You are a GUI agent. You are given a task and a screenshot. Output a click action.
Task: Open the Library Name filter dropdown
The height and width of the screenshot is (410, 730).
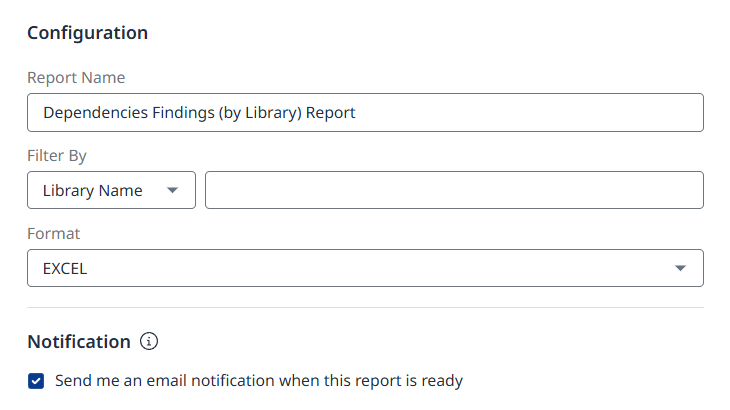[111, 190]
